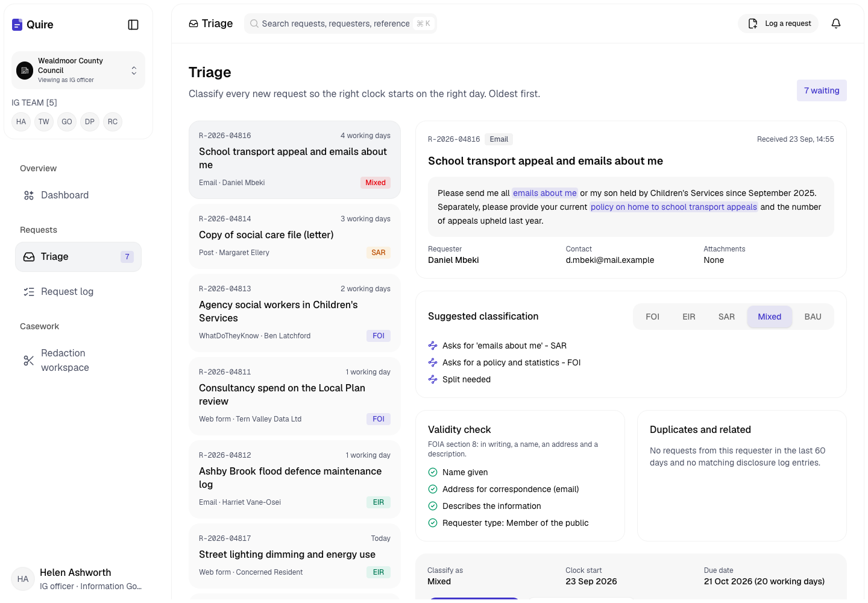
Task: Click the Triage count badge 7
Action: (127, 257)
